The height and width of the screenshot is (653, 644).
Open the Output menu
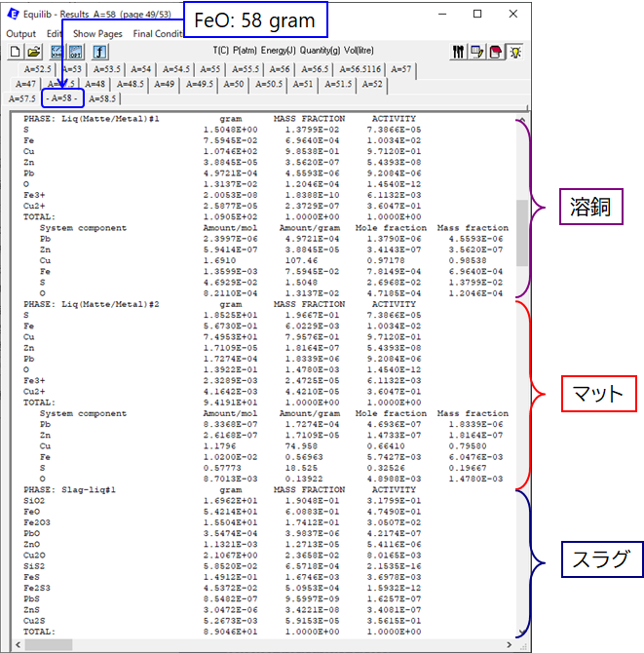(20, 33)
